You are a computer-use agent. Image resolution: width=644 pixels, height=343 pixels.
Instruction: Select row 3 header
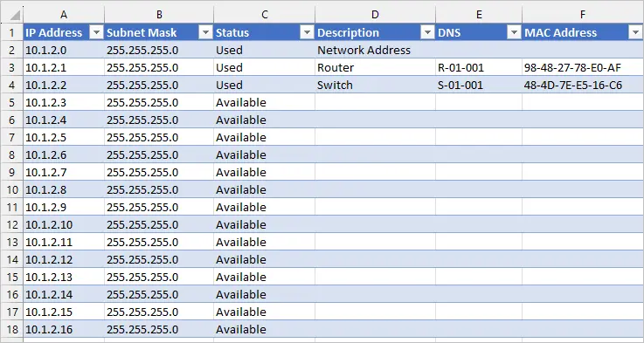(11, 67)
